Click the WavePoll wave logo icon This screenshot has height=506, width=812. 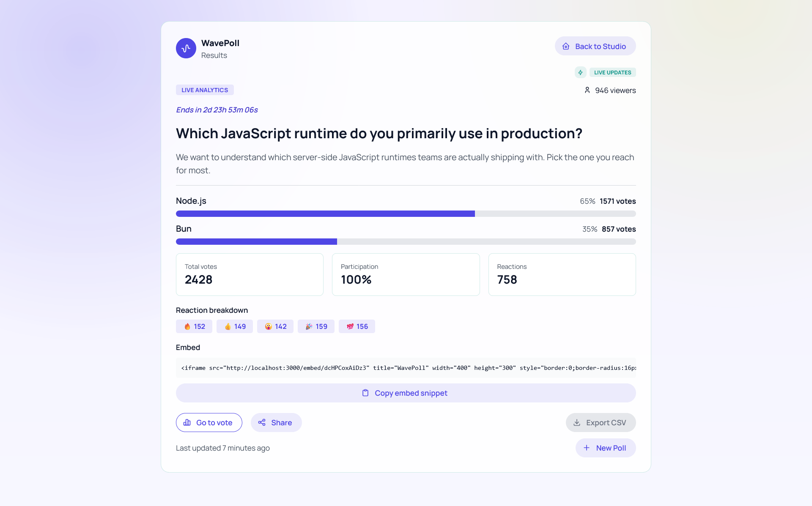point(186,48)
